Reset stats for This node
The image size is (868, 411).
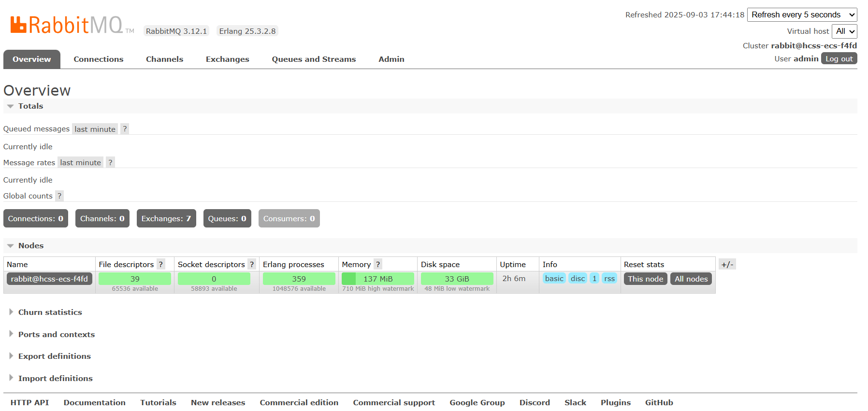646,279
